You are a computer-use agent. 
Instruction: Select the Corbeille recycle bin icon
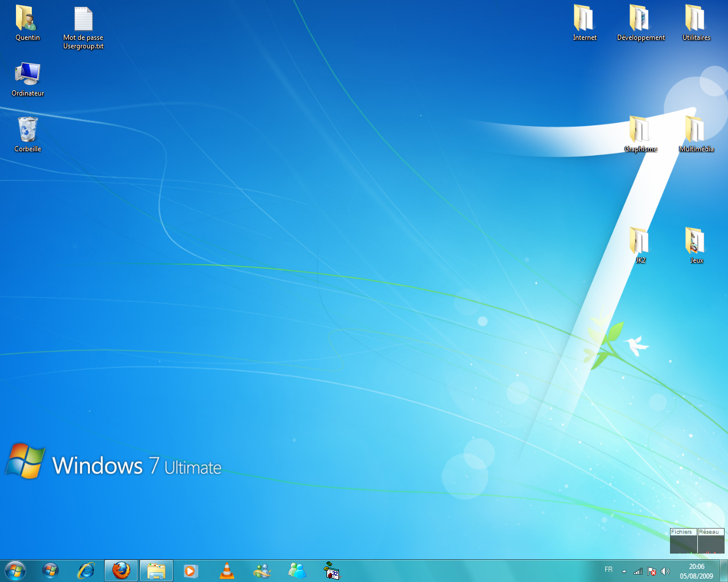pyautogui.click(x=27, y=134)
